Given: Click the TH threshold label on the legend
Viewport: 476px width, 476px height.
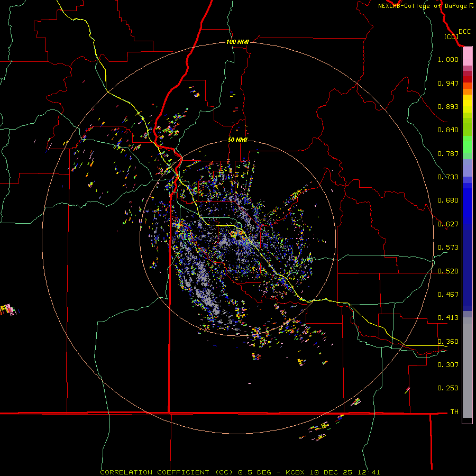Looking at the screenshot, I should (x=454, y=412).
